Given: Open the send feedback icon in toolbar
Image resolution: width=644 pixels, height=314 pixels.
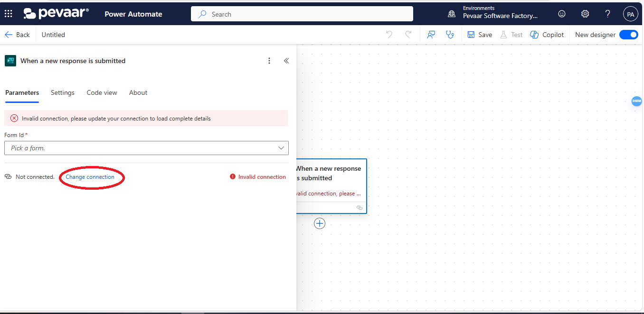Looking at the screenshot, I should pyautogui.click(x=431, y=35).
